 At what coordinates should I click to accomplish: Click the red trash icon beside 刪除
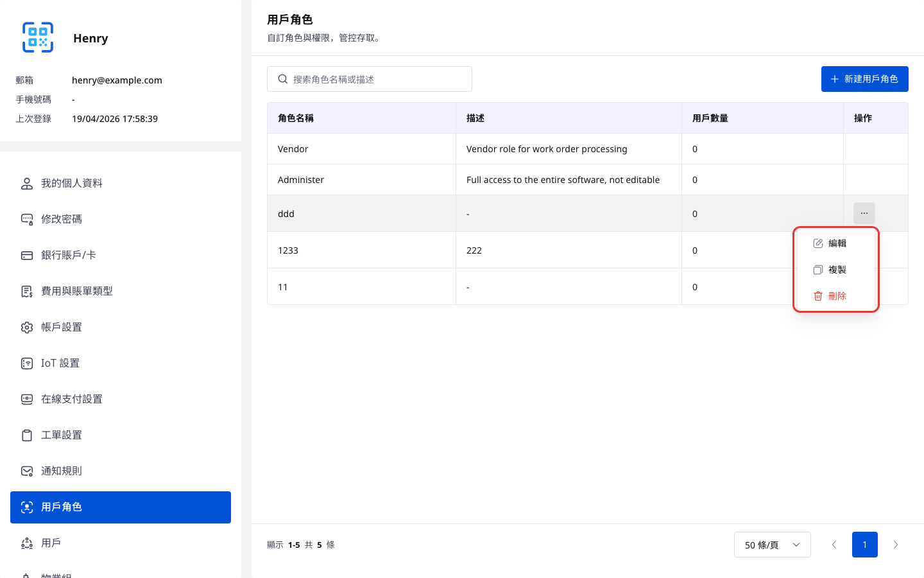click(818, 296)
